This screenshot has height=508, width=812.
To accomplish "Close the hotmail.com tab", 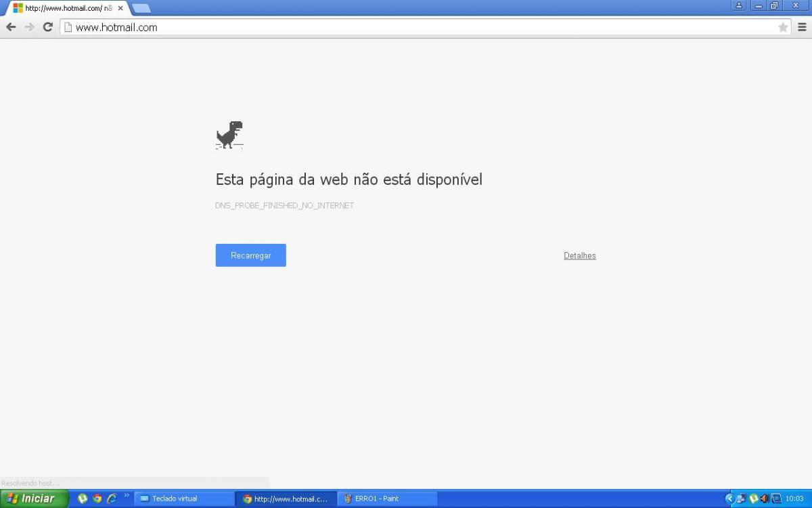I will (120, 8).
